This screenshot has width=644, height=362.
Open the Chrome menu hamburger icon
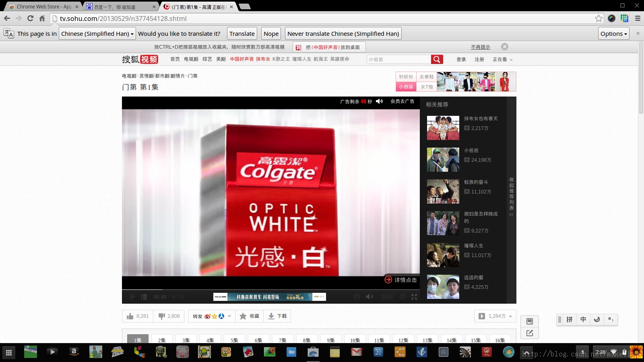point(638,19)
